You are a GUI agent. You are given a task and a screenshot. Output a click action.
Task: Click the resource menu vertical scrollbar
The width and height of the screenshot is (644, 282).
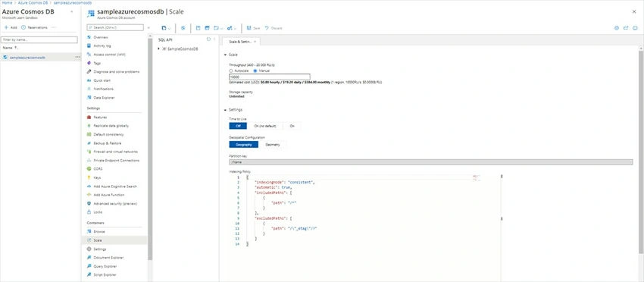pyautogui.click(x=150, y=149)
